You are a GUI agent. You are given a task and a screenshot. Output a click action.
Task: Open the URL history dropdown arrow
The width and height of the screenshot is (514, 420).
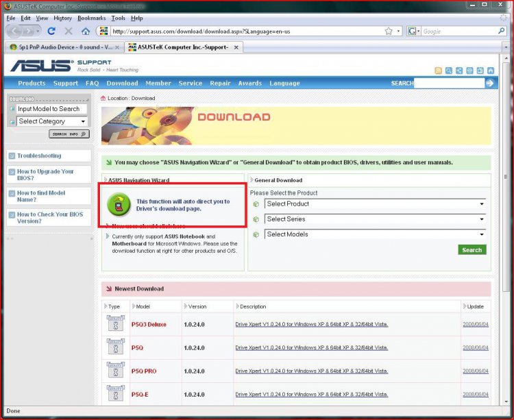click(399, 32)
